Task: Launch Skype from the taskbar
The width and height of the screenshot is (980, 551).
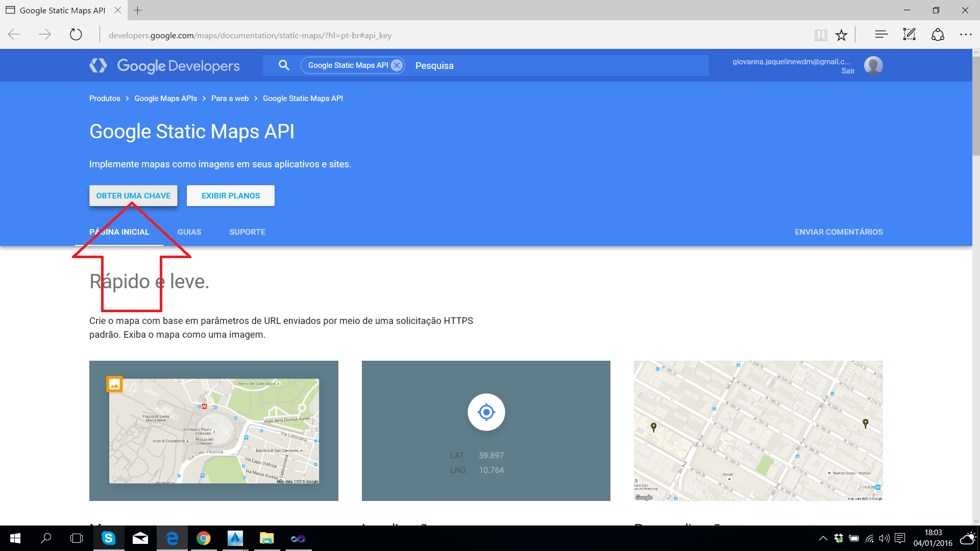Action: point(109,538)
